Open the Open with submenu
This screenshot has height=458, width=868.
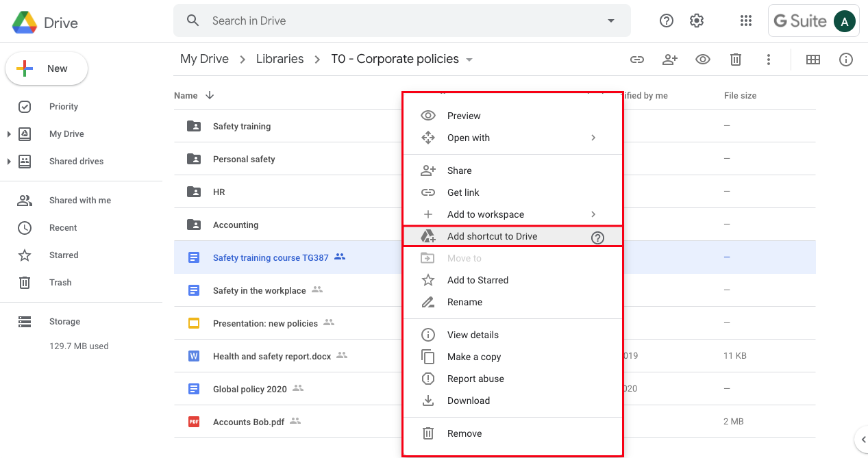tap(512, 138)
